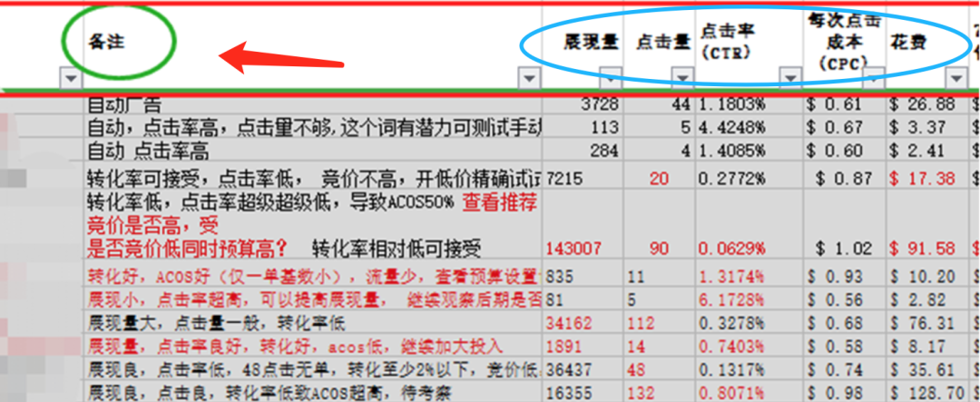Select the multi-line note starting 转化率低，点击率超级超级低
Screen dimensions: 980x402
tap(312, 226)
